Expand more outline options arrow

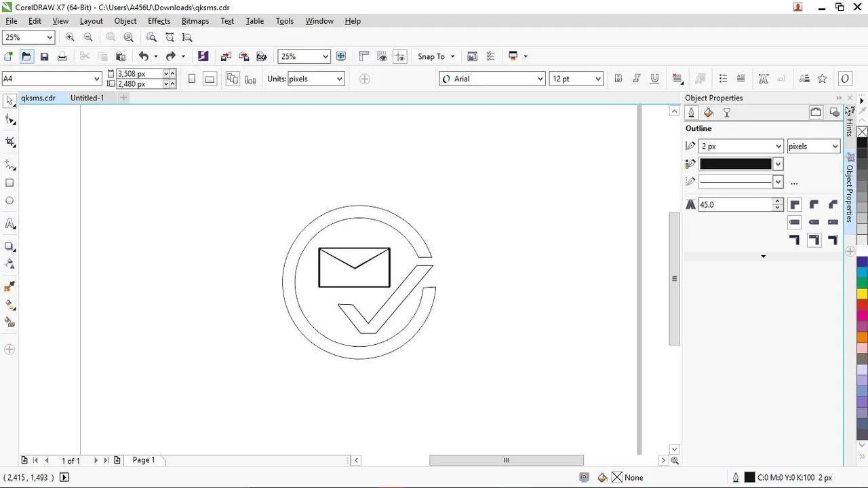[763, 257]
